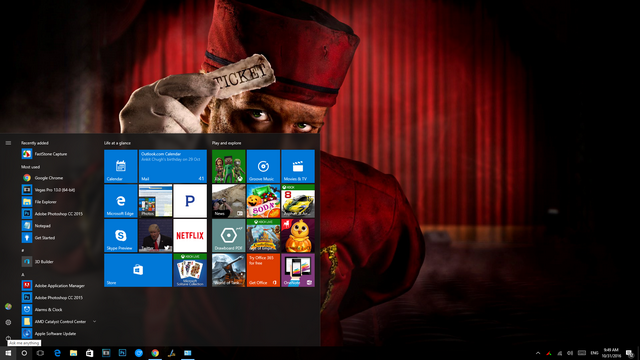Viewport: 640px width, 360px height.
Task: Click the 'Life at a glance' group title
Action: [117, 143]
